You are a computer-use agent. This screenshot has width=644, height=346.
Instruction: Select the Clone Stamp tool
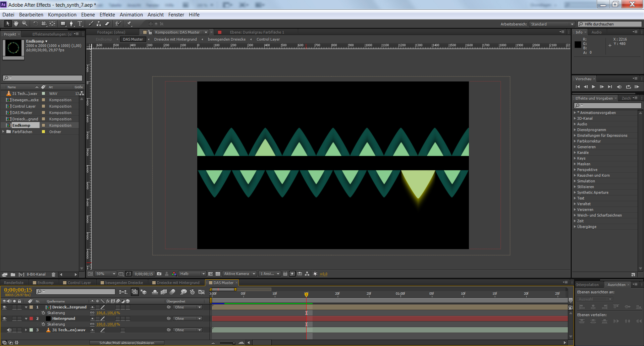point(99,24)
